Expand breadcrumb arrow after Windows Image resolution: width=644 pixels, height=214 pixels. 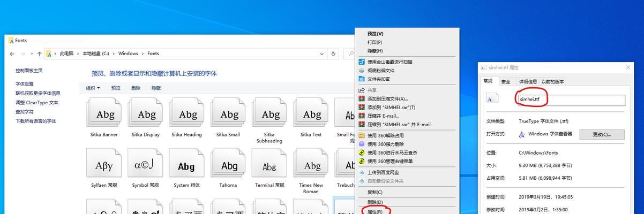coord(143,53)
